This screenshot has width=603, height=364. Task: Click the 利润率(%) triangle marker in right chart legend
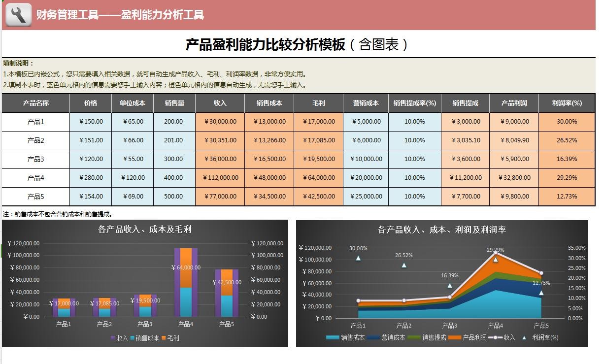[524, 337]
